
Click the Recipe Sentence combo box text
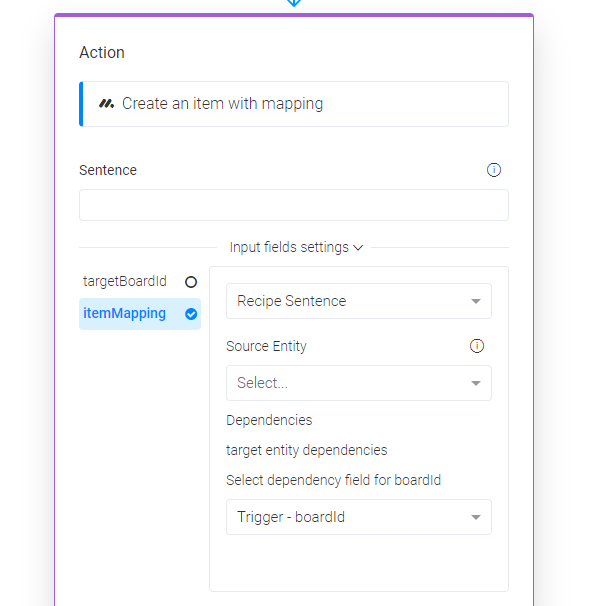pyautogui.click(x=291, y=301)
